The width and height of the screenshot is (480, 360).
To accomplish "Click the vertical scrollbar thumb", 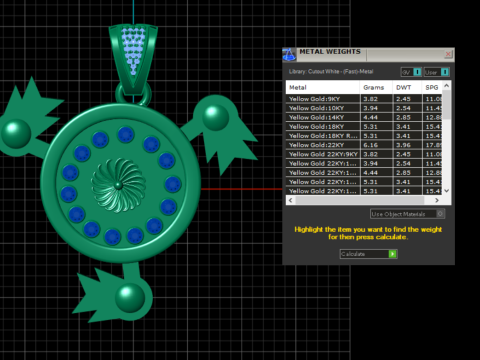I will pos(447,105).
